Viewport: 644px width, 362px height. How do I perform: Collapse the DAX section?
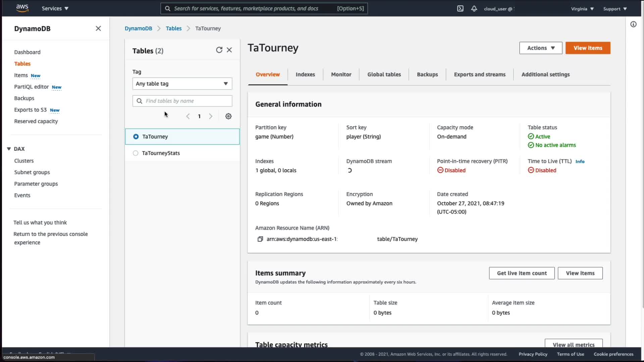pyautogui.click(x=9, y=149)
